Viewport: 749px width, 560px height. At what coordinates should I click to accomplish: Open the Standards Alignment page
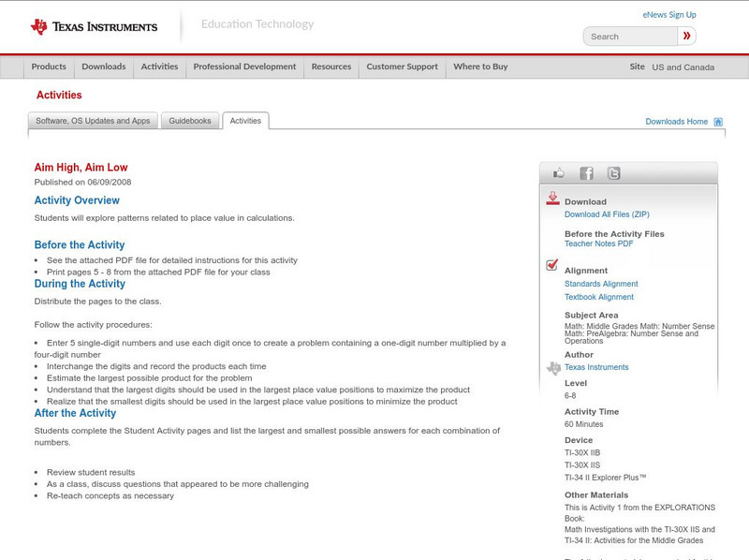coord(595,284)
